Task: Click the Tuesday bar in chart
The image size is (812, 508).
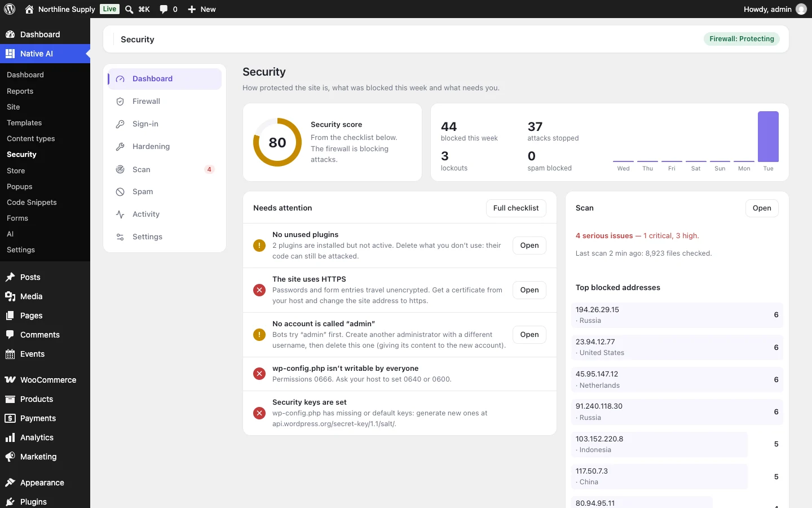Action: 768,137
